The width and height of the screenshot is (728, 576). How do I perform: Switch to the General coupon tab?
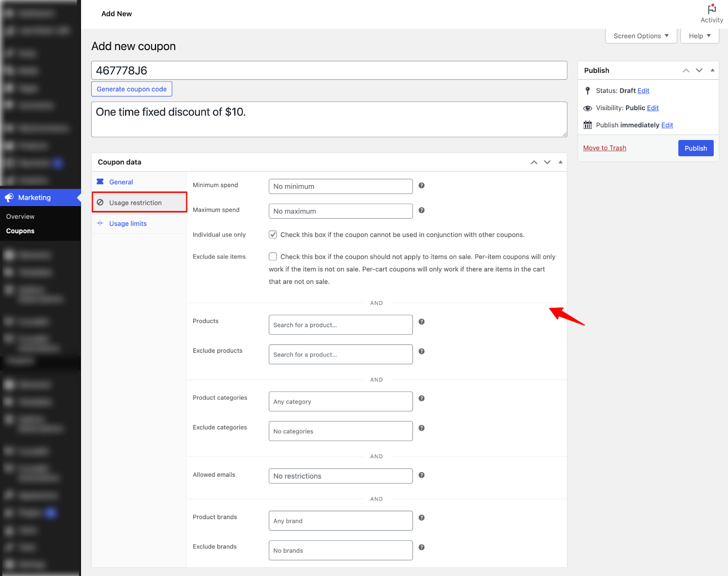(x=121, y=182)
